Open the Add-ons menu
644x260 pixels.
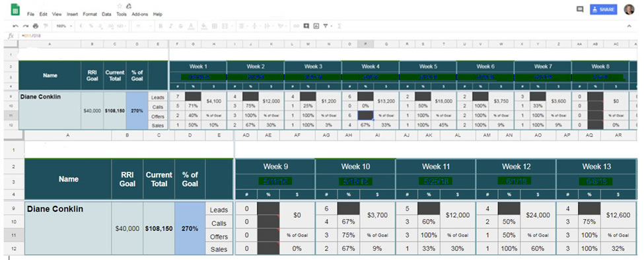(139, 14)
